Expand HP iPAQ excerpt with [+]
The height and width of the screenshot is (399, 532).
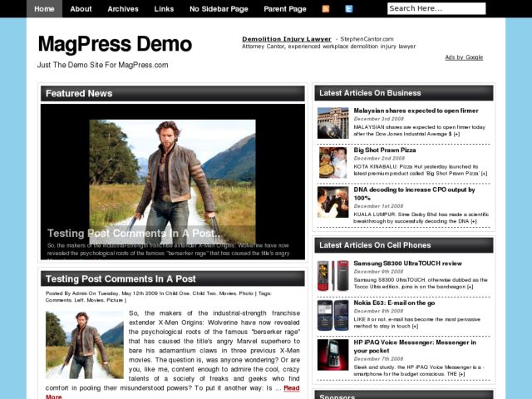(x=462, y=374)
